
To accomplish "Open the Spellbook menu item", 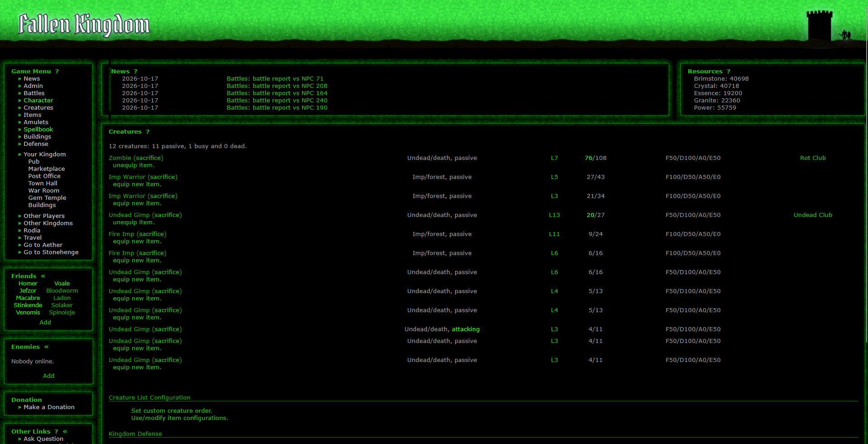I will click(38, 129).
